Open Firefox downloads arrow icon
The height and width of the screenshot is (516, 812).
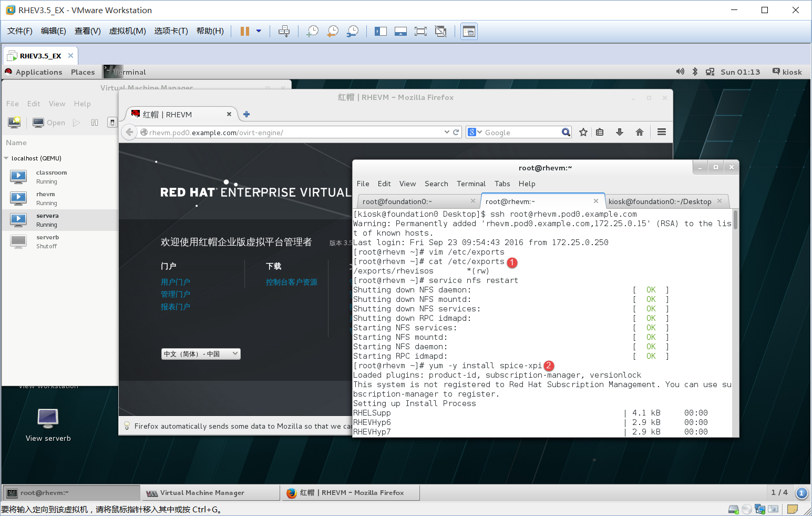click(620, 133)
